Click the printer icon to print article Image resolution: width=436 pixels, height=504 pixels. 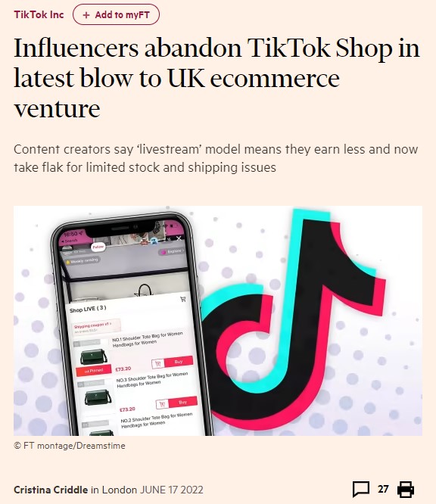(406, 489)
